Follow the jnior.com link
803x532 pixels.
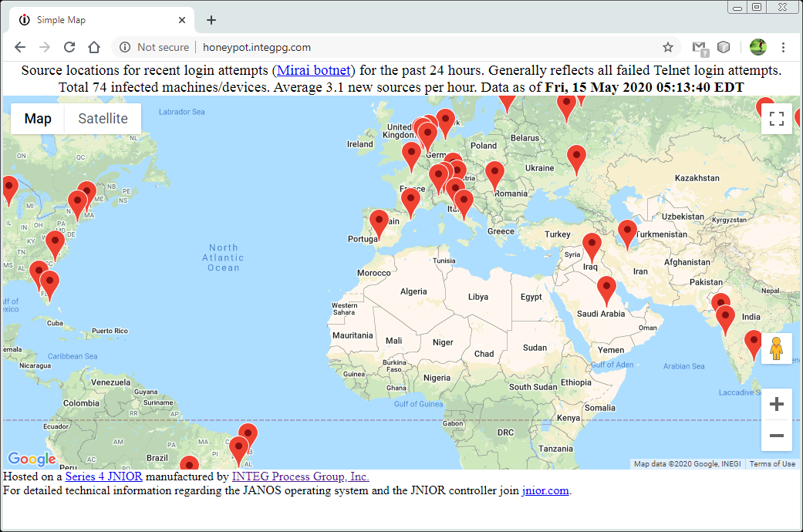545,490
